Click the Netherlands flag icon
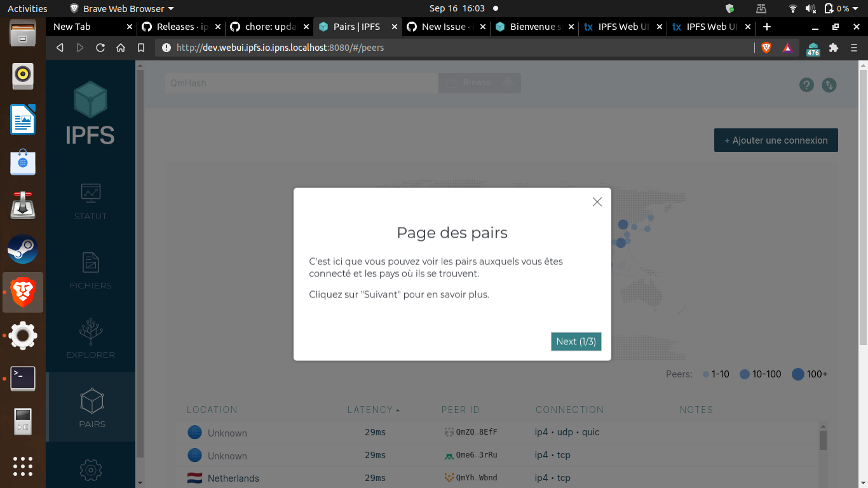 click(x=194, y=478)
